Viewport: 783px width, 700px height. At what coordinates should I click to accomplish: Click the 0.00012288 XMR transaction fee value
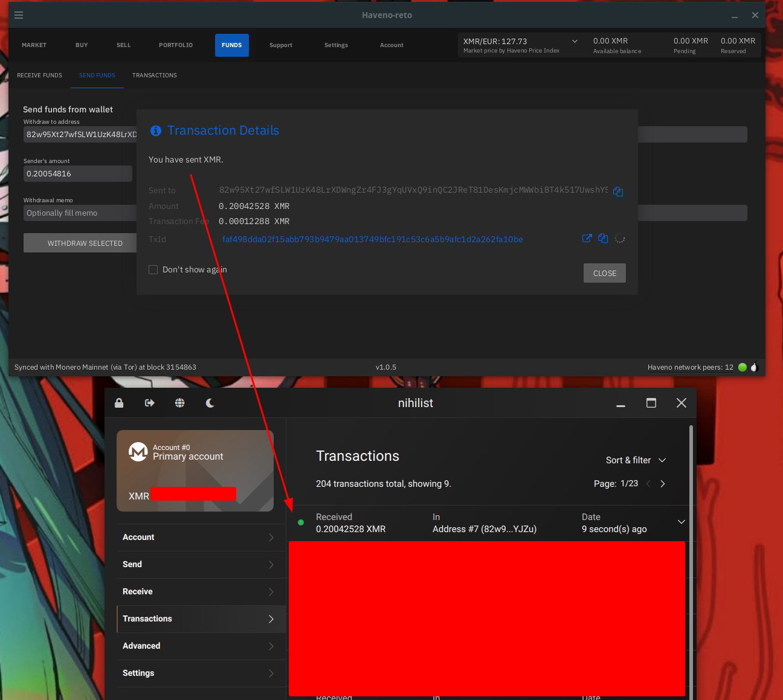click(254, 222)
